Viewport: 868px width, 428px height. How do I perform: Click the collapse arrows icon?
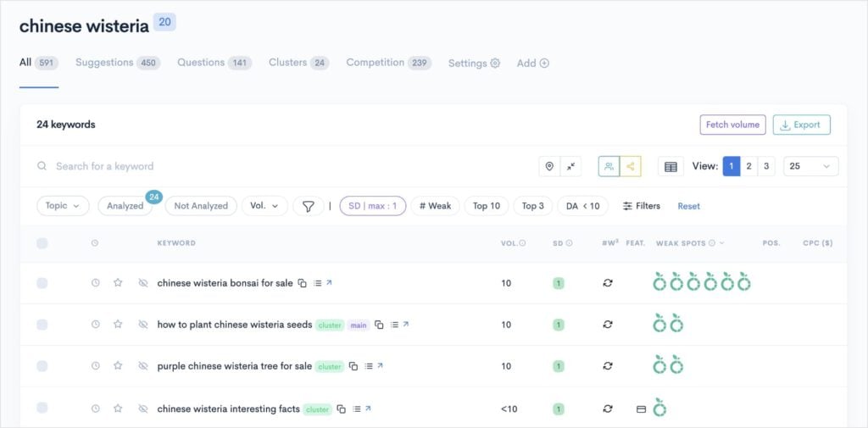[570, 166]
